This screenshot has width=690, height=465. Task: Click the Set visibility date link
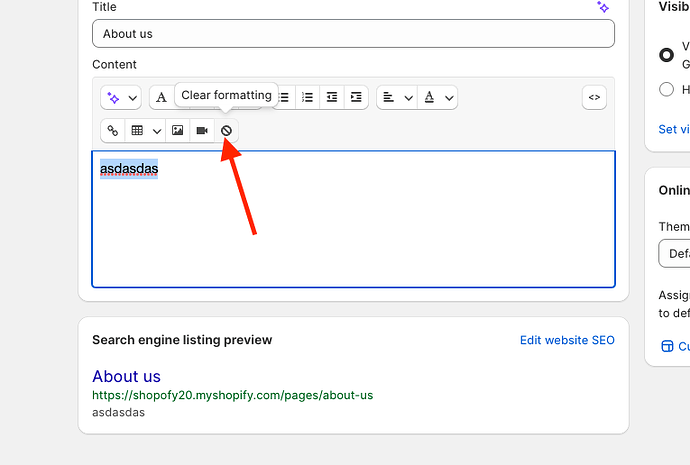tap(674, 129)
